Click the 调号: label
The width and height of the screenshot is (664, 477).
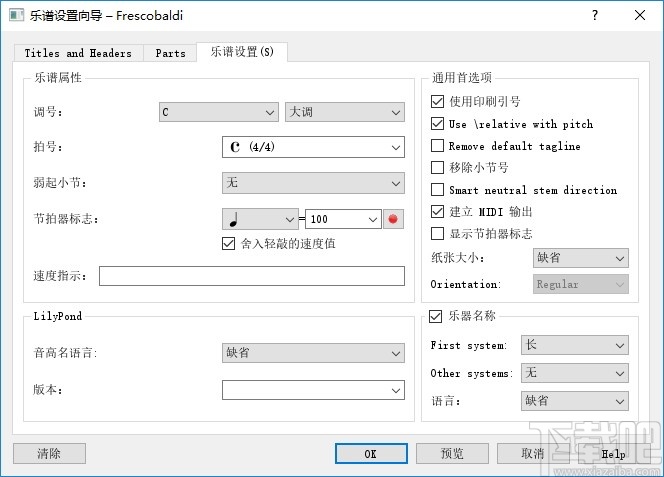[48, 112]
